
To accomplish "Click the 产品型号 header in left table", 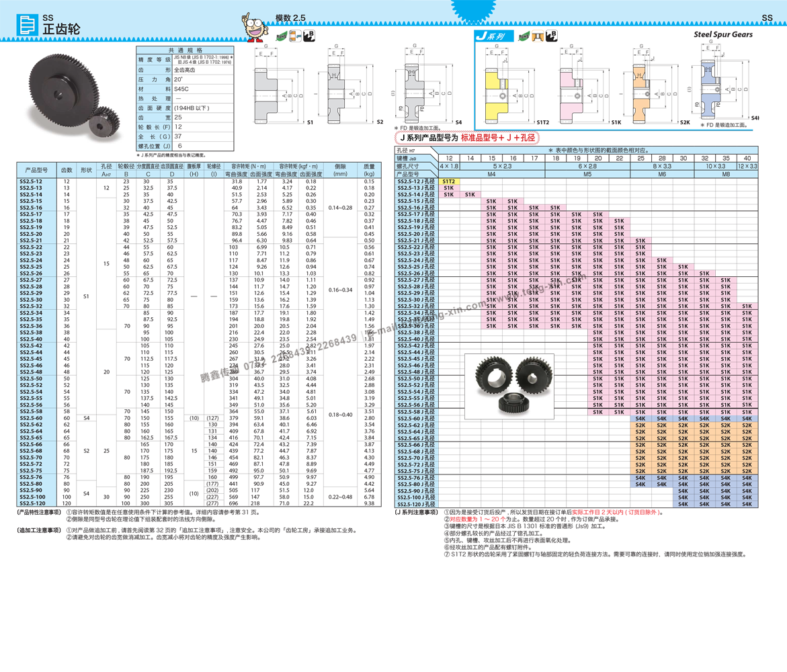I will 36,171.
